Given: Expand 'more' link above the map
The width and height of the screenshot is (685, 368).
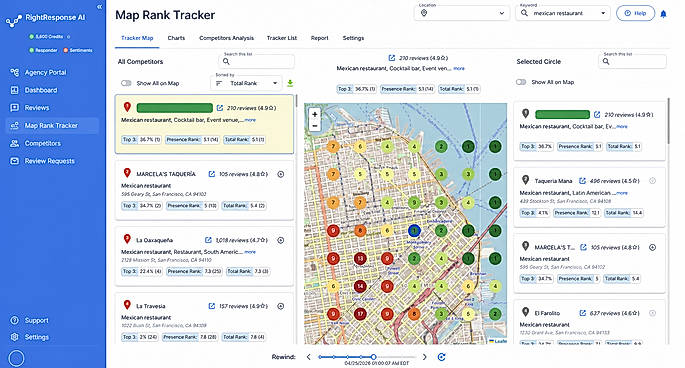Looking at the screenshot, I should pos(459,68).
